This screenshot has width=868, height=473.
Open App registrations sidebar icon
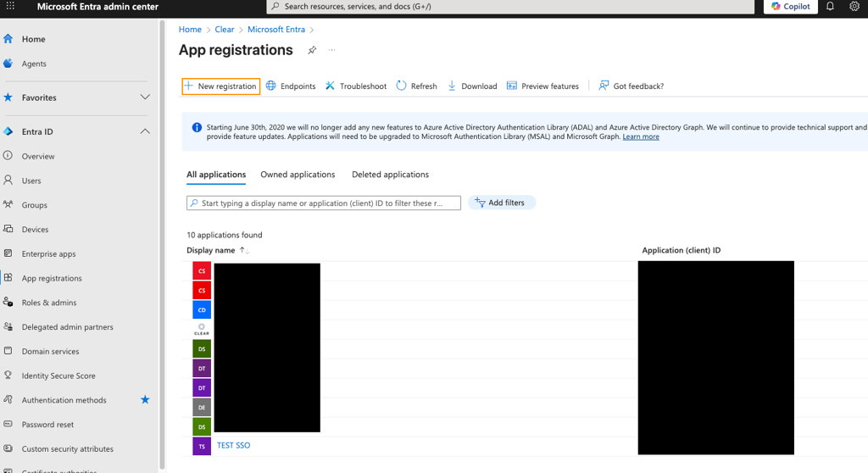click(8, 277)
